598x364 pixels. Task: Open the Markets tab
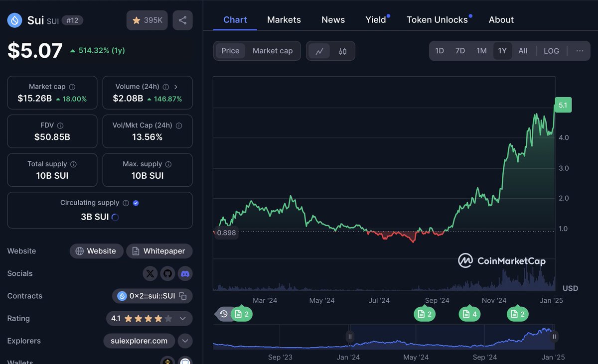point(284,20)
